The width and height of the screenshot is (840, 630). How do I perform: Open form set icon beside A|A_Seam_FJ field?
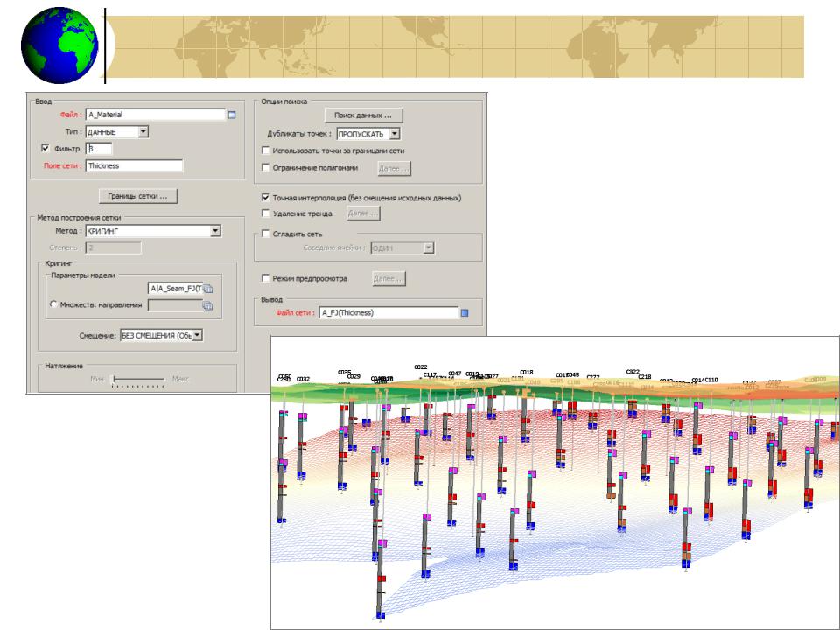click(208, 289)
